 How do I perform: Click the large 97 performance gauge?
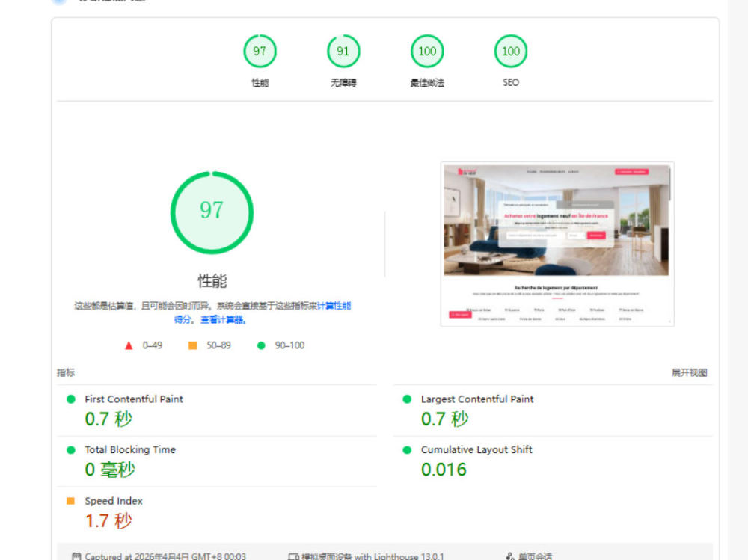point(212,212)
